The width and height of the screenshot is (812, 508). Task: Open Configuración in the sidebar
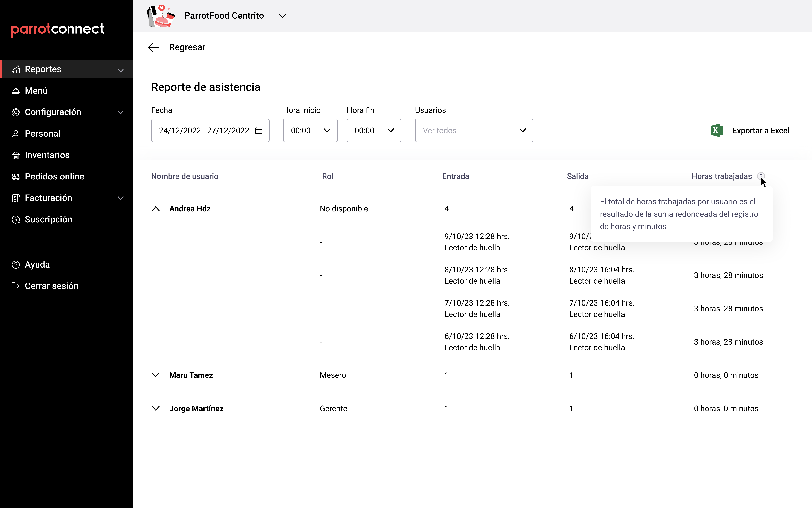tap(53, 112)
